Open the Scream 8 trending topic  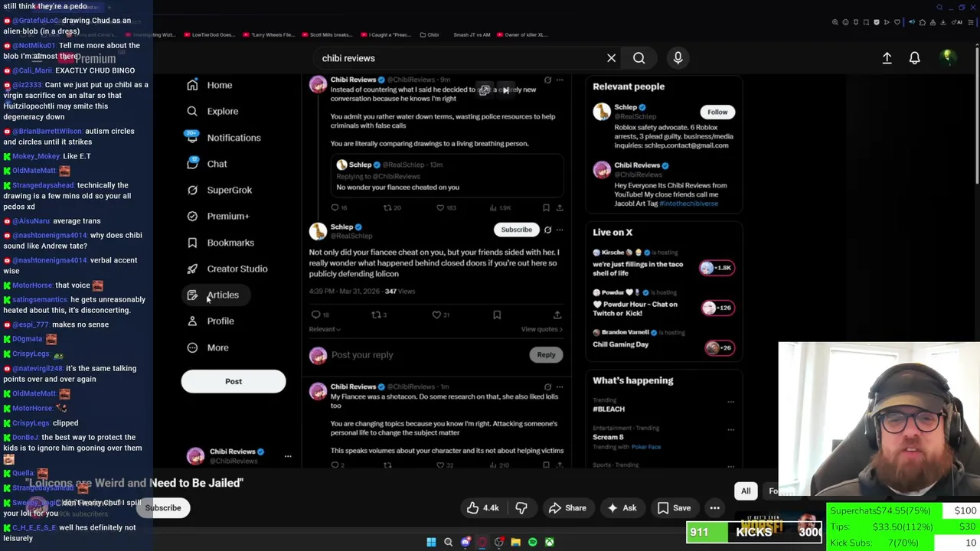pyautogui.click(x=608, y=437)
